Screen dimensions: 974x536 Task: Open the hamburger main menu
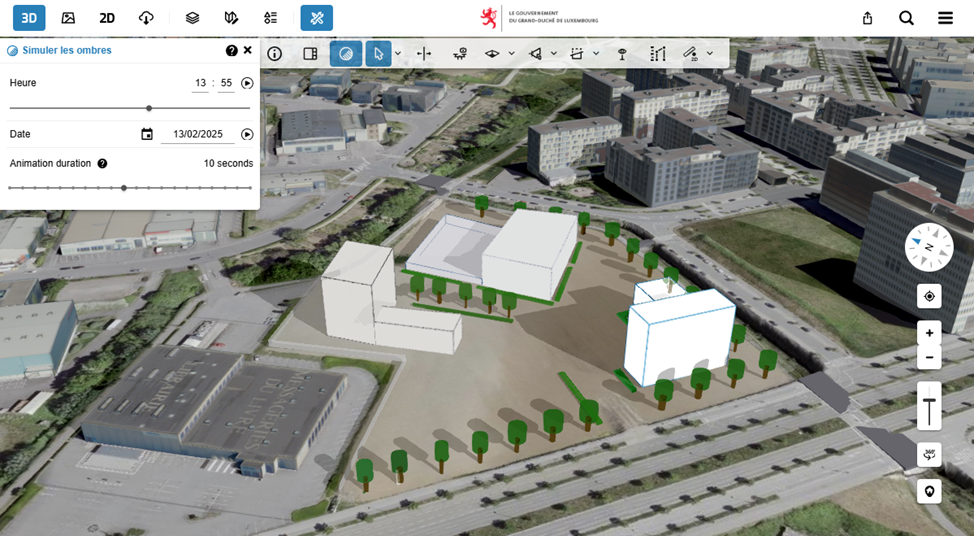945,18
